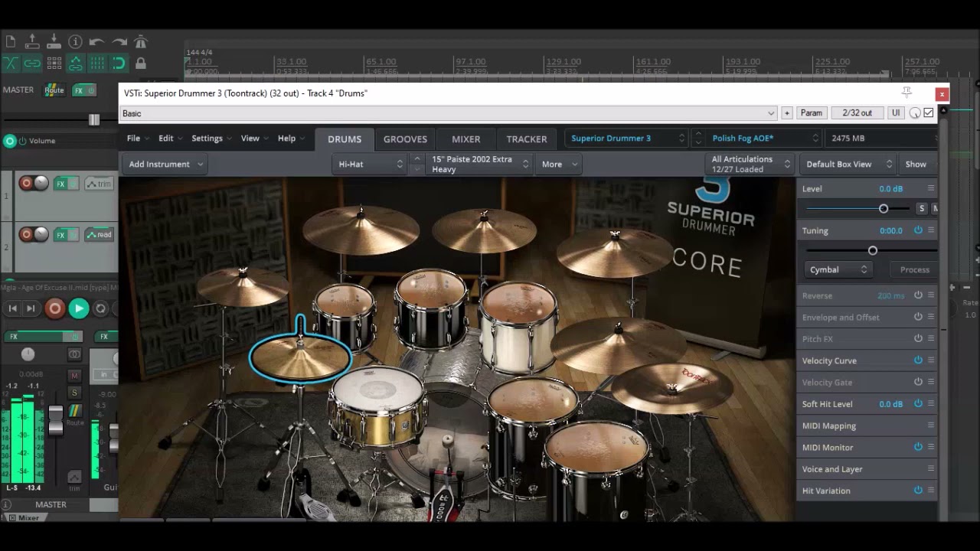Open the Add Instrument dropdown

click(x=165, y=164)
